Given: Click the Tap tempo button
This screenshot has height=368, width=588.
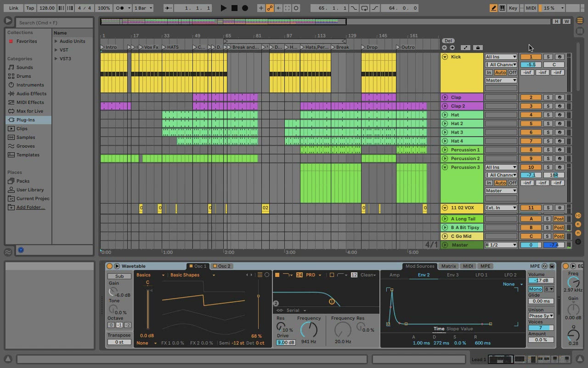Looking at the screenshot, I should click(30, 8).
